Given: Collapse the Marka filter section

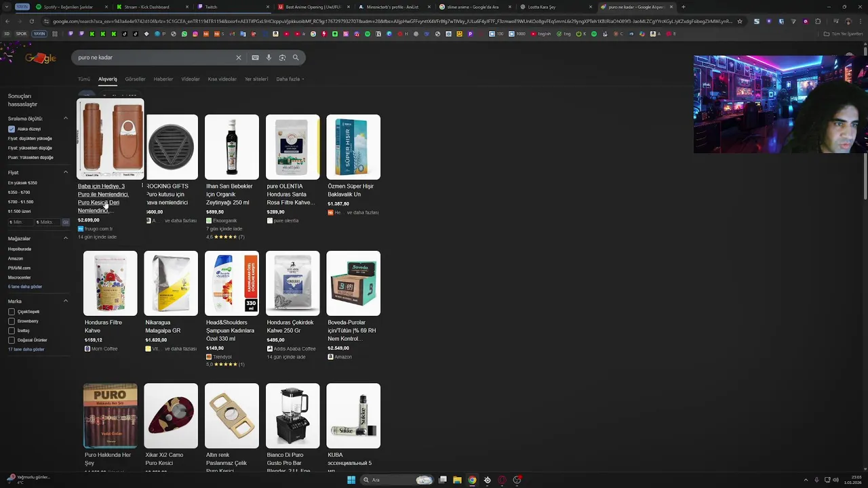Looking at the screenshot, I should [66, 301].
